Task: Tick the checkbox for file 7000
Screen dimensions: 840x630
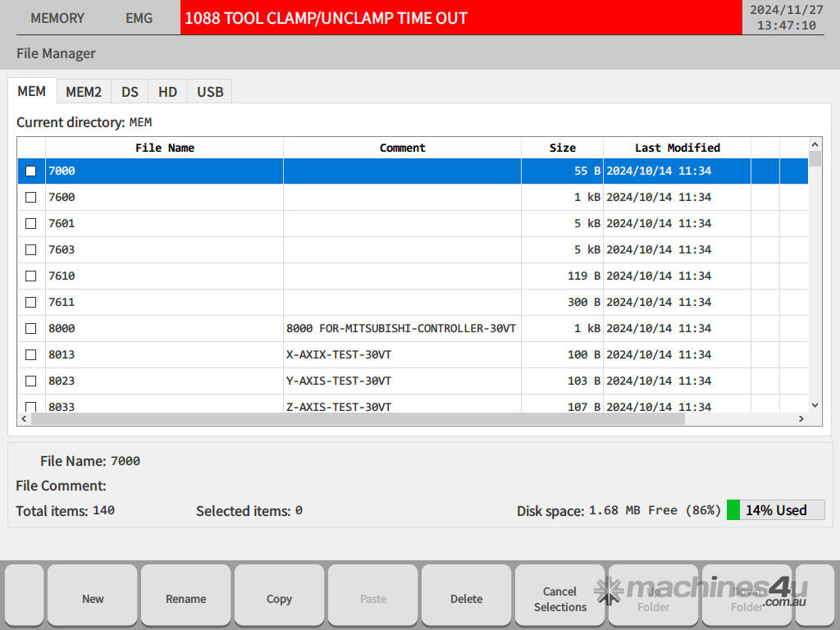Action: [31, 171]
